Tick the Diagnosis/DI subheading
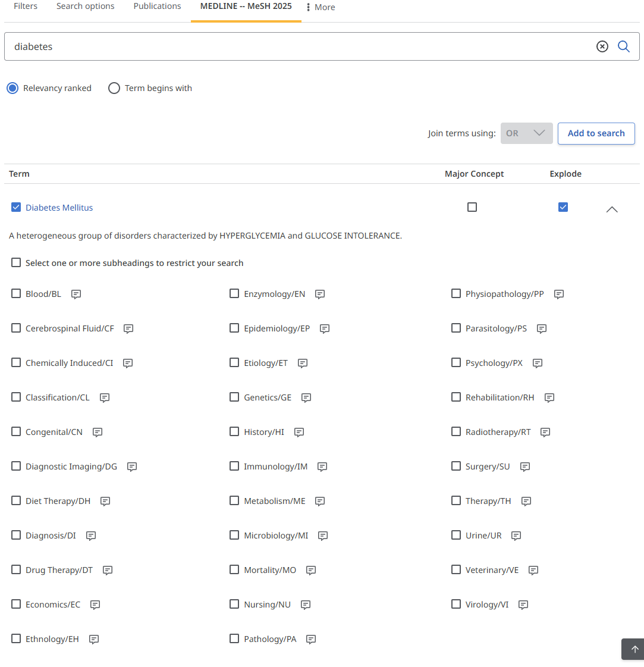The height and width of the screenshot is (667, 644). coord(16,535)
